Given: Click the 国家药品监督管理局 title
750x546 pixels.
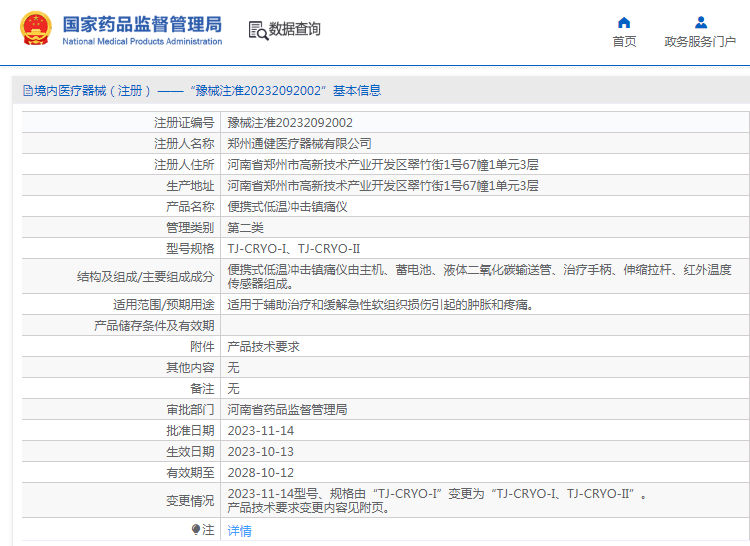Looking at the screenshot, I should tap(142, 24).
